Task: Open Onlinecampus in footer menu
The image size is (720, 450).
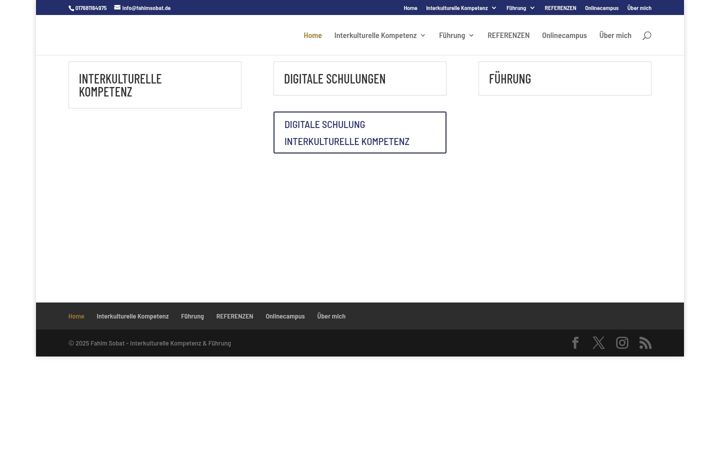Action: tap(285, 316)
